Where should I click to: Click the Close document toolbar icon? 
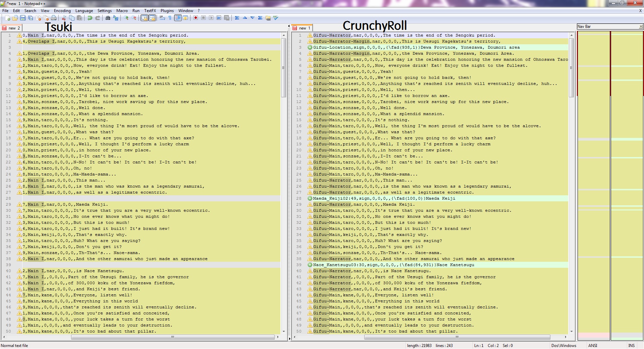(x=38, y=18)
